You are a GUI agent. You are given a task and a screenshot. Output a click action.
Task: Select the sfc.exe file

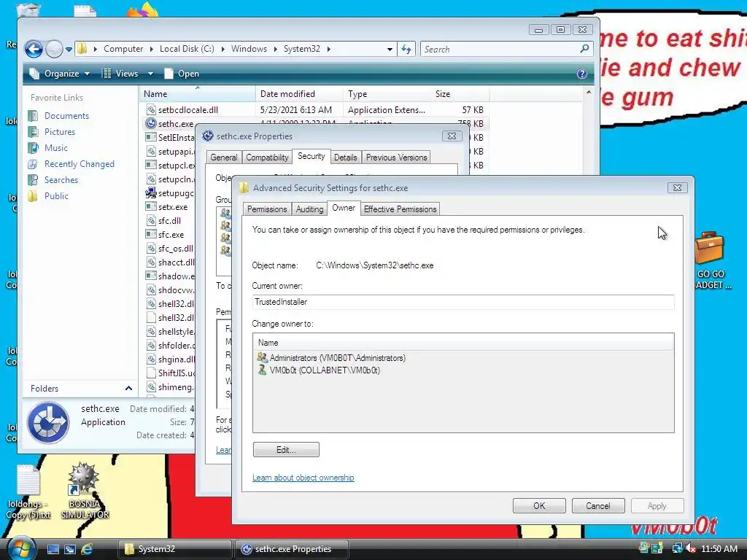[171, 235]
